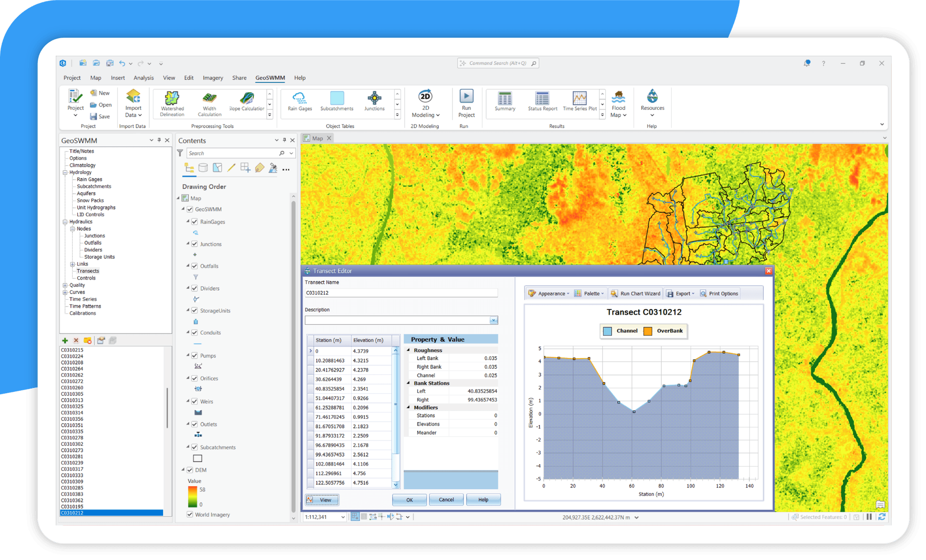926x560 pixels.
Task: Click the Run Chart Wizard button
Action: [635, 293]
